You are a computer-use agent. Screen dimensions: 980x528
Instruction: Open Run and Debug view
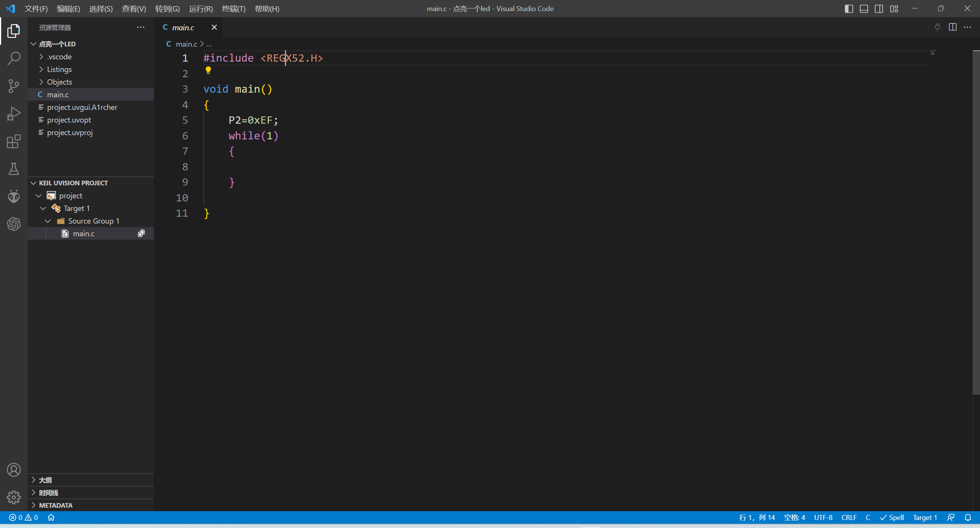[14, 114]
